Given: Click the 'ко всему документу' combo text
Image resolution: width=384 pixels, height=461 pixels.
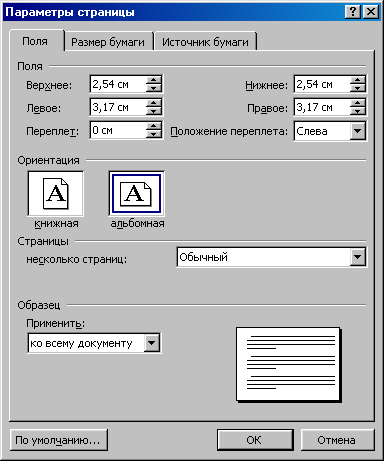Looking at the screenshot, I should 81,343.
